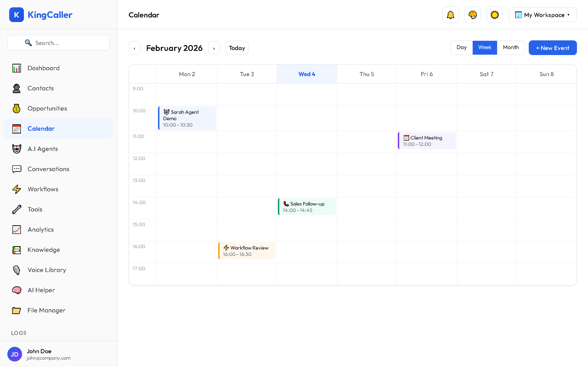Select the A.I Agents robot icon
This screenshot has width=588, height=367.
[16, 149]
